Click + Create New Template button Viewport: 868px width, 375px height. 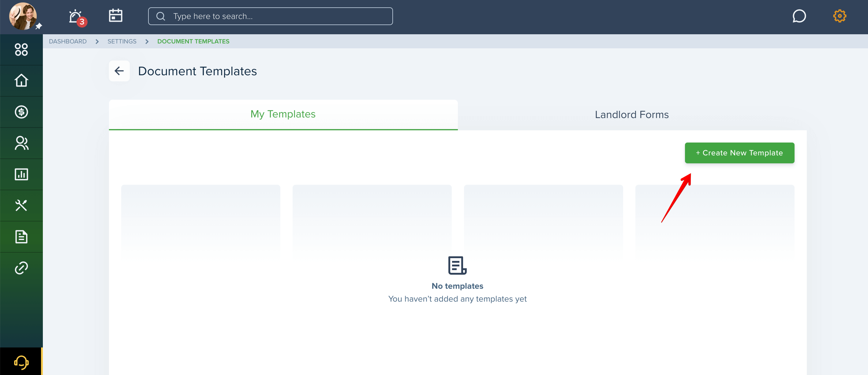[x=740, y=153]
